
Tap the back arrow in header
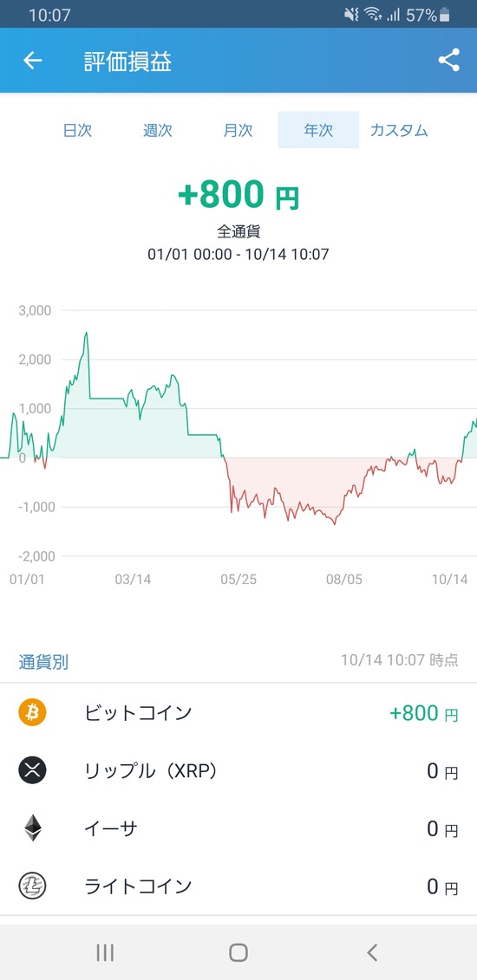32,61
